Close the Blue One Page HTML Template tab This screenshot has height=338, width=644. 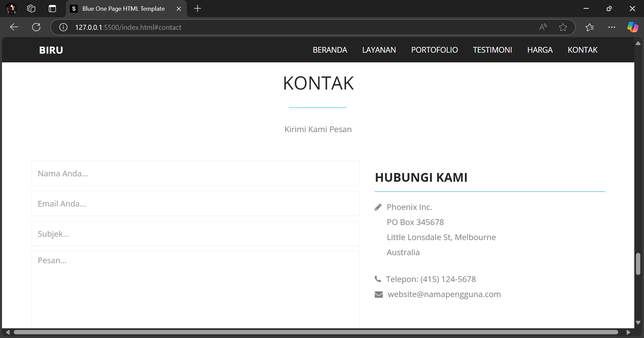tap(179, 9)
